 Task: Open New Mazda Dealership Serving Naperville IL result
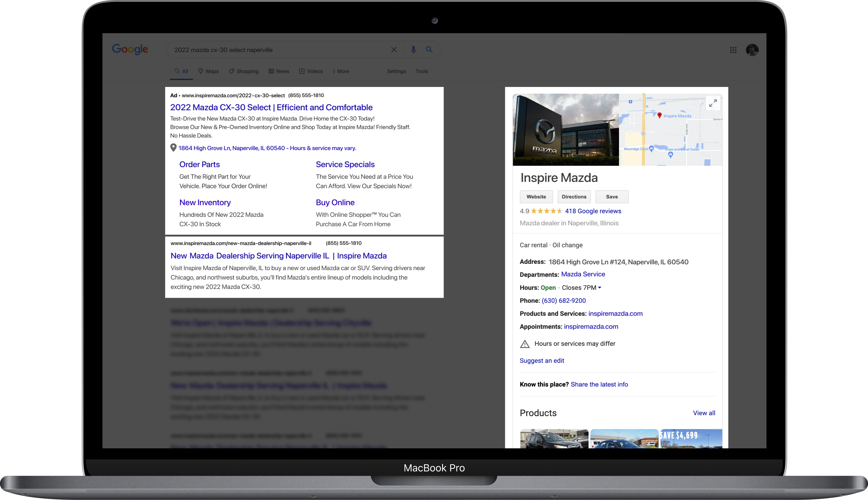pyautogui.click(x=279, y=256)
